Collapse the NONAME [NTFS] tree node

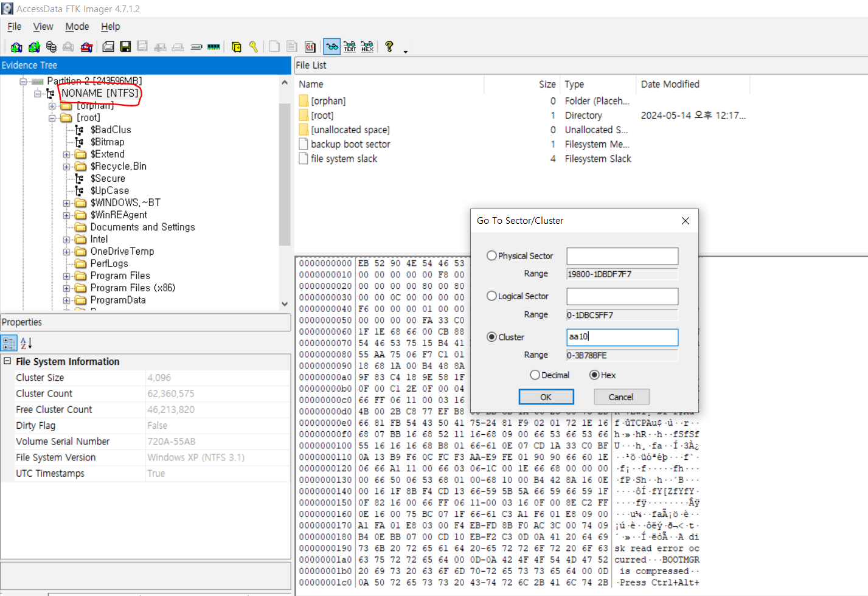click(x=37, y=94)
